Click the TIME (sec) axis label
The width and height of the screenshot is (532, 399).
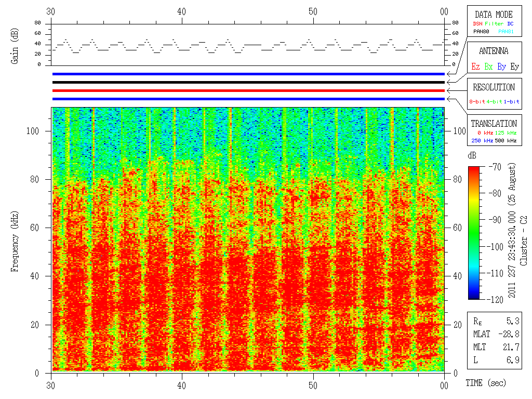[x=485, y=383]
